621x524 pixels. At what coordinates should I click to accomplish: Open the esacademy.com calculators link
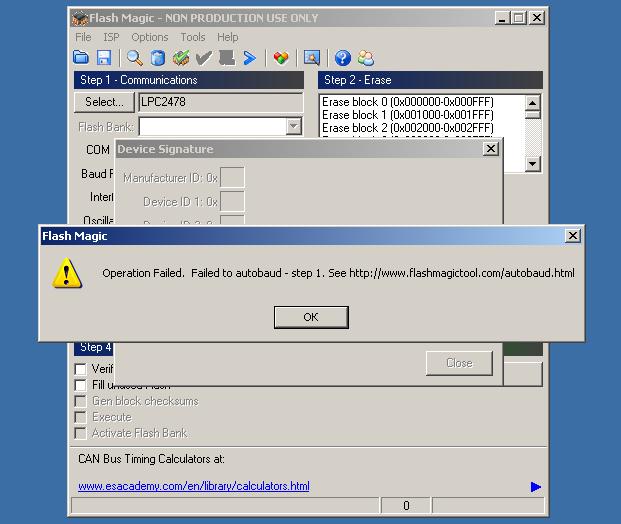pyautogui.click(x=194, y=486)
